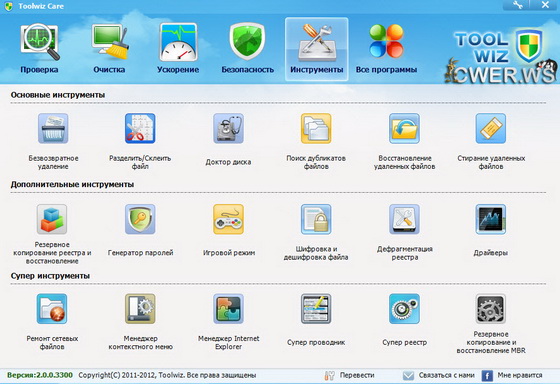Click the Facebook icon in status bar
Viewport: 560px width, 384px height.
tap(487, 375)
